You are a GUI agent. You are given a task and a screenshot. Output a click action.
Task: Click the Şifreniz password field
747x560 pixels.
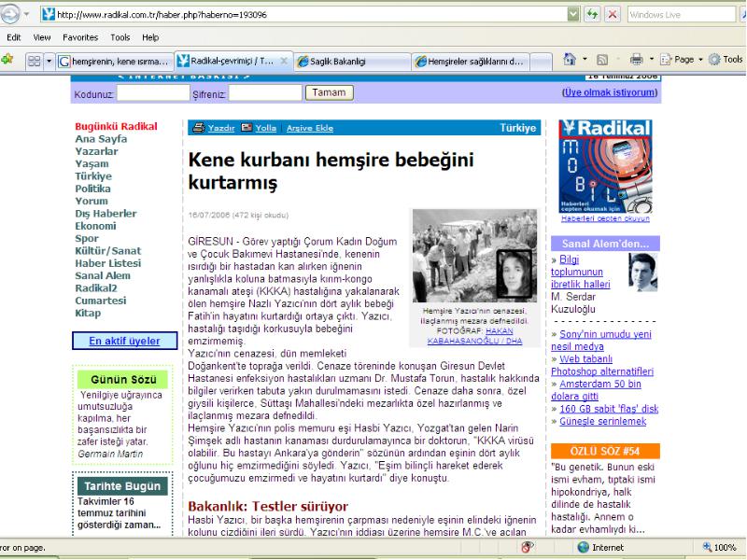coord(265,92)
